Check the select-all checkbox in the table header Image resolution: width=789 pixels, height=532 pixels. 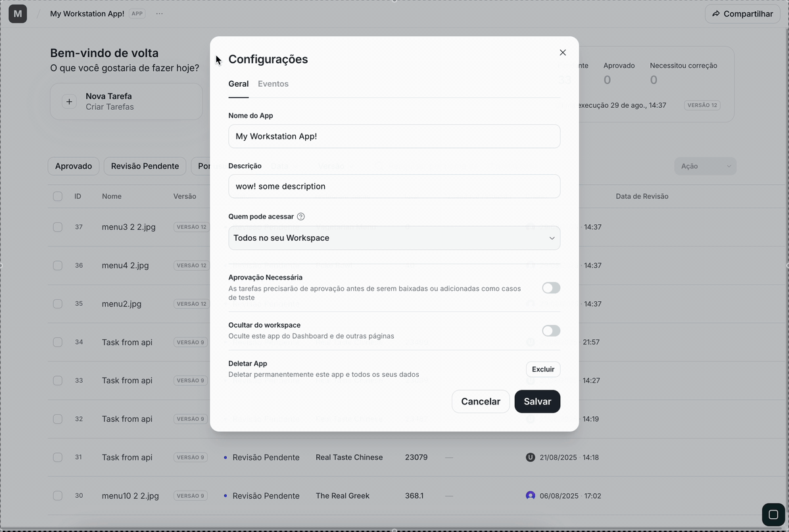point(57,195)
